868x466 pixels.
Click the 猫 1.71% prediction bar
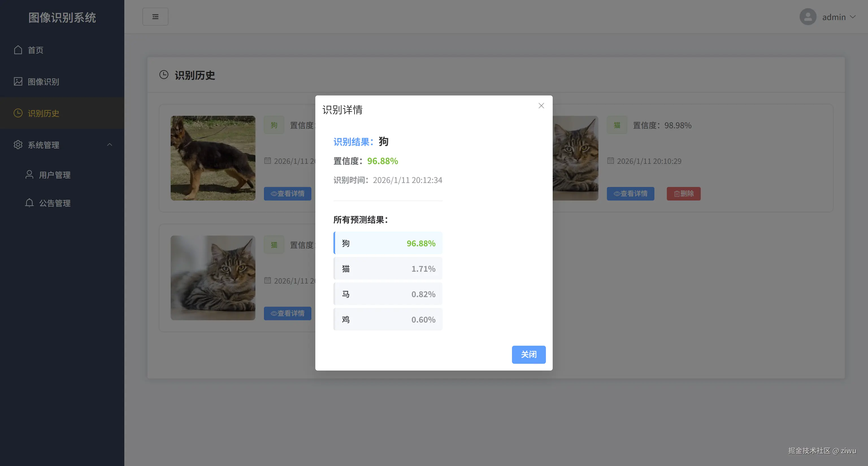pyautogui.click(x=388, y=268)
